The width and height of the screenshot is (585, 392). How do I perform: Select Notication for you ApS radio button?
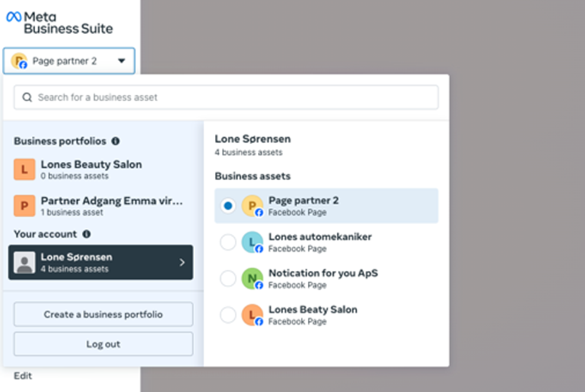click(x=228, y=278)
